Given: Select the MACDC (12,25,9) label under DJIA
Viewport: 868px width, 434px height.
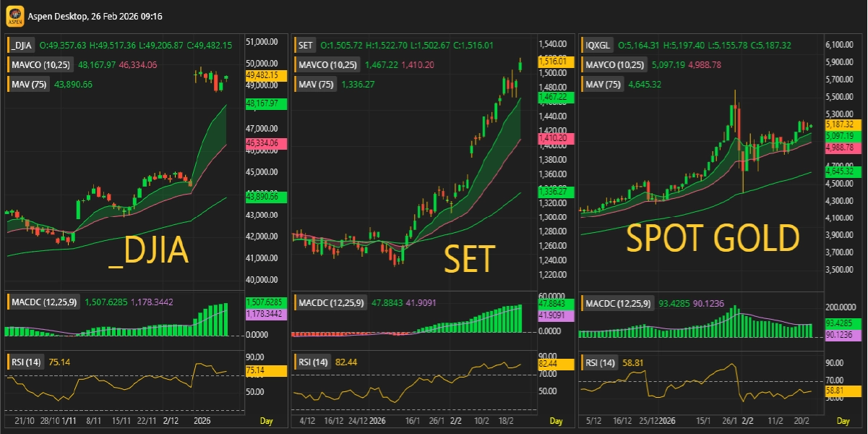Looking at the screenshot, I should pyautogui.click(x=44, y=302).
